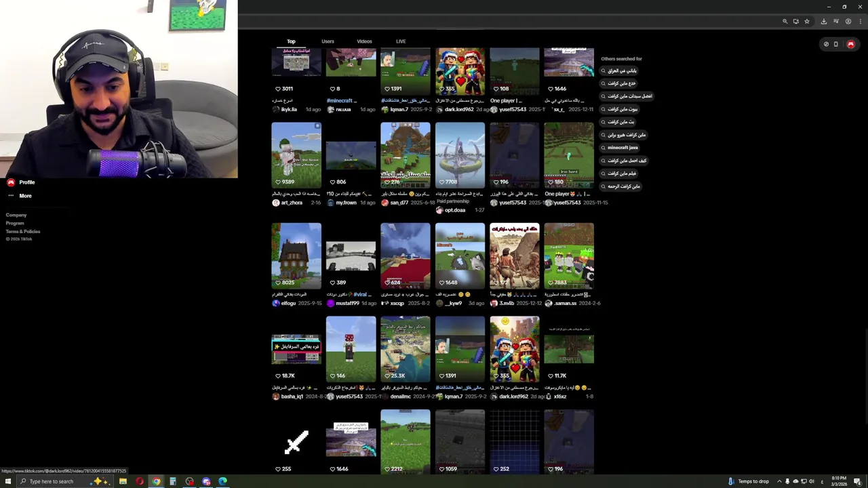868x488 pixels.
Task: Open the Chrome zoom-out magnifier icon
Action: click(785, 21)
